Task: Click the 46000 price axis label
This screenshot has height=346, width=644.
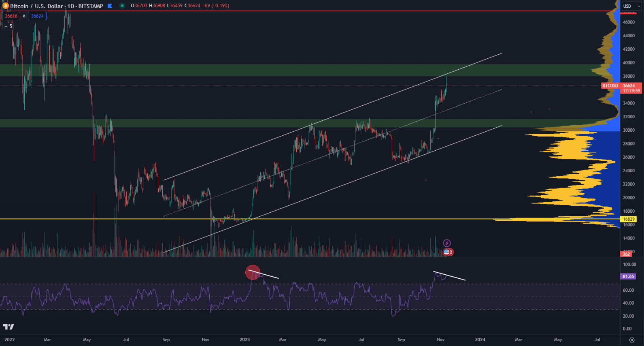Action: pos(629,22)
